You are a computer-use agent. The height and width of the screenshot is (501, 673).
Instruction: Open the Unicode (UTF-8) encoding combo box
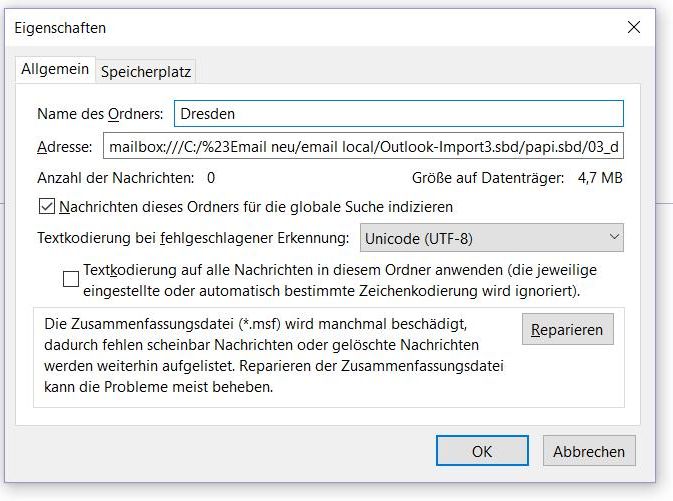tap(490, 238)
